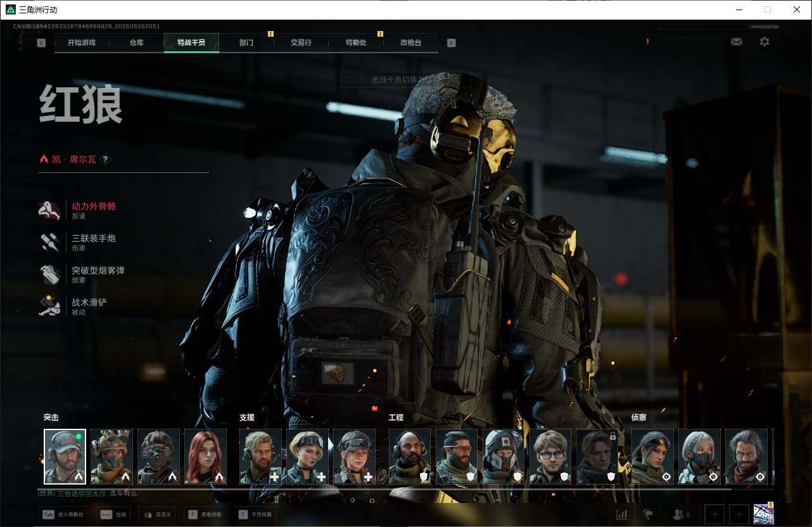Viewport: 812px width, 527px height.
Task: Open the friends list icon showing 6
Action: [681, 514]
